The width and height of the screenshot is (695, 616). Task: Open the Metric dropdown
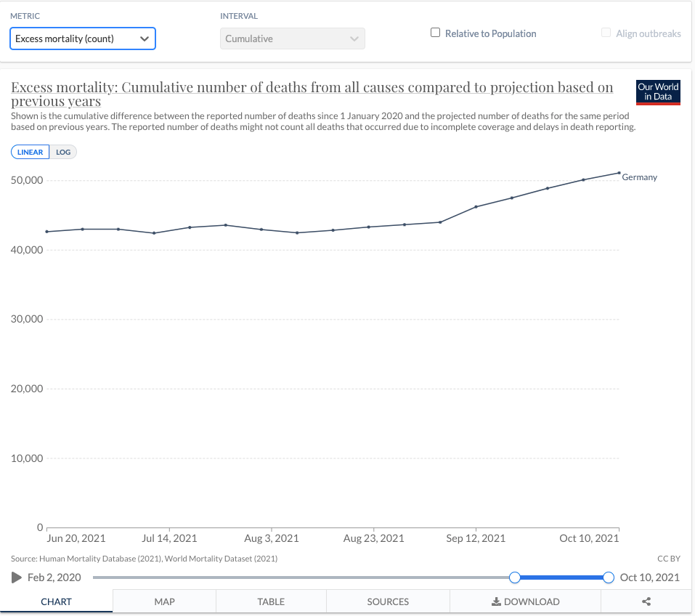point(83,38)
